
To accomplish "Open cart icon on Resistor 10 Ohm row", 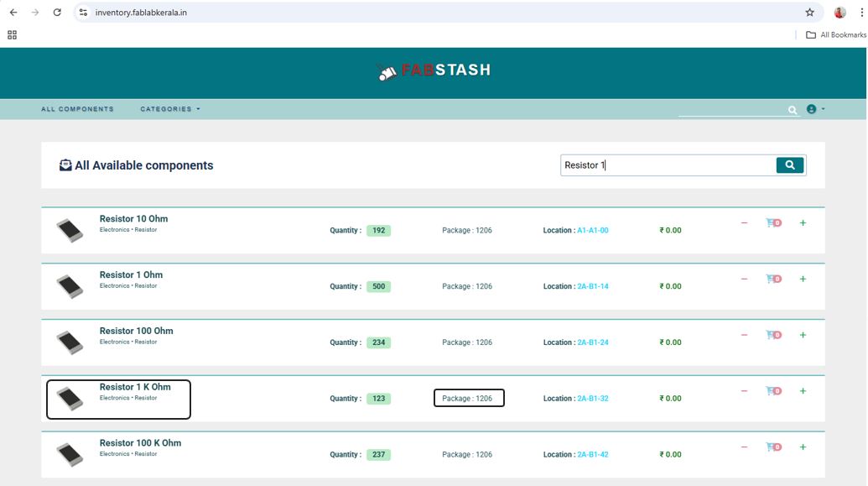I will pyautogui.click(x=773, y=222).
